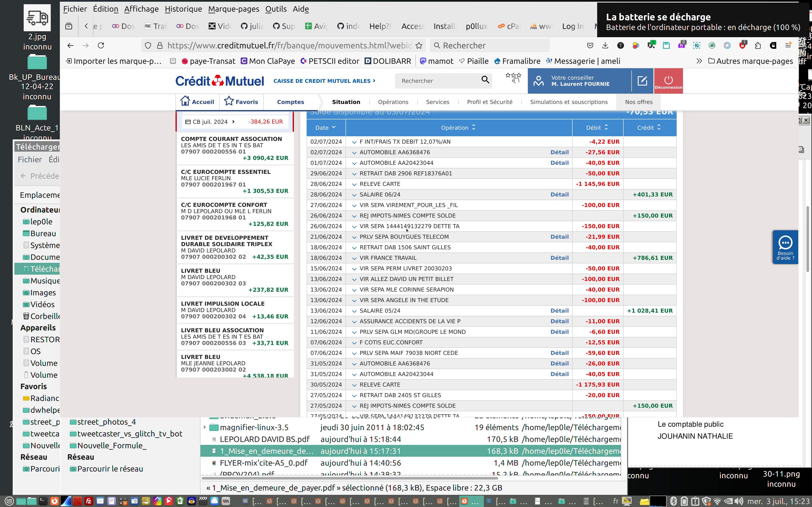
Task: Click the Firefox reload page icon
Action: (101, 46)
